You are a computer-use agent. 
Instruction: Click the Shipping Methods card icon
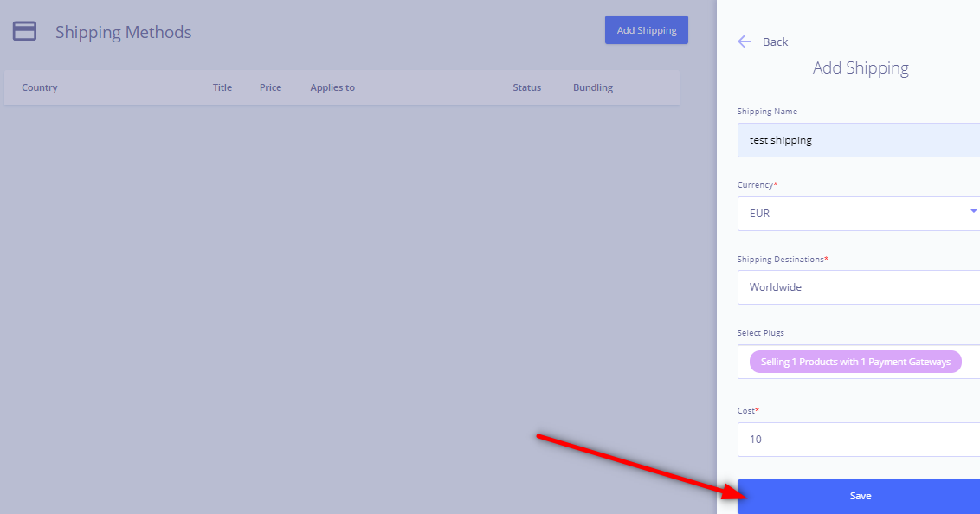point(24,31)
